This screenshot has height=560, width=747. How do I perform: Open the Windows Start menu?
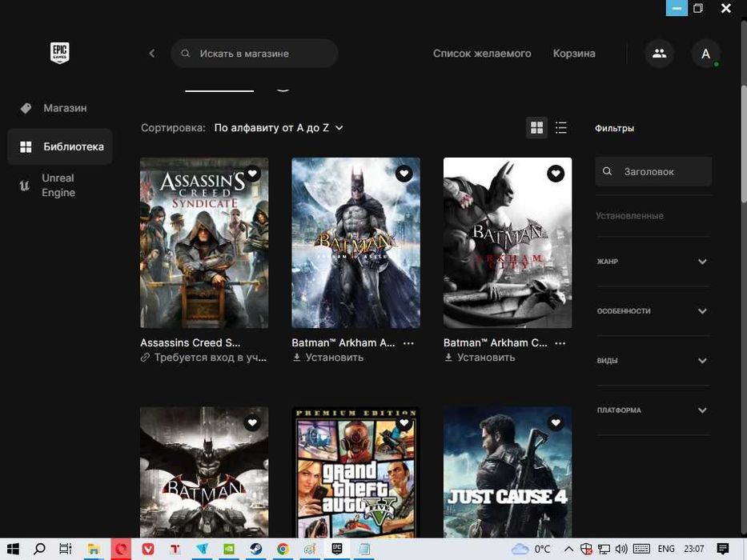click(13, 549)
